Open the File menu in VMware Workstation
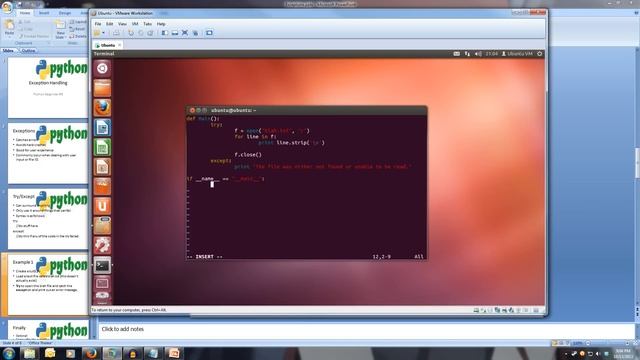The image size is (640, 360). click(98, 24)
